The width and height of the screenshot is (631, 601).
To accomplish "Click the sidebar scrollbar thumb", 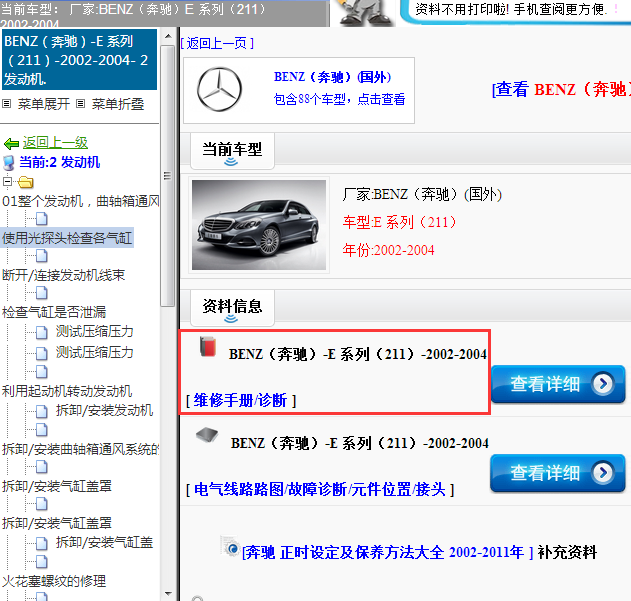I will 167,176.
